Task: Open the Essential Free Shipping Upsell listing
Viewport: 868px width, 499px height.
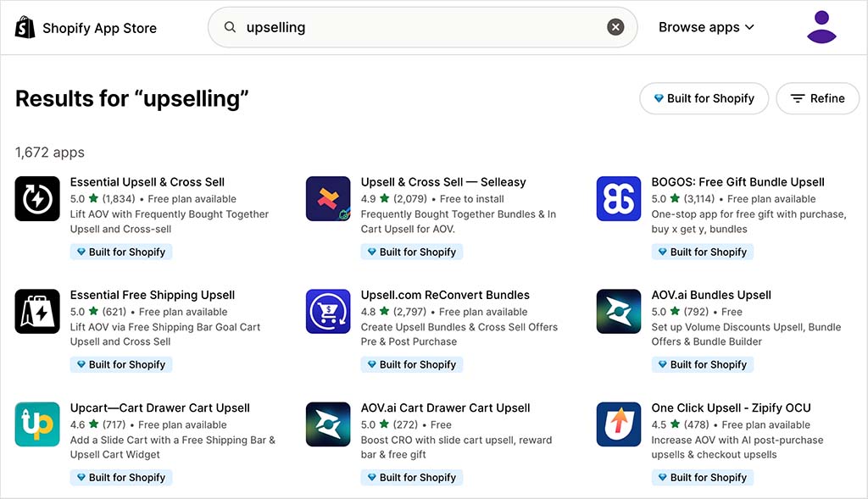Action: [x=152, y=295]
